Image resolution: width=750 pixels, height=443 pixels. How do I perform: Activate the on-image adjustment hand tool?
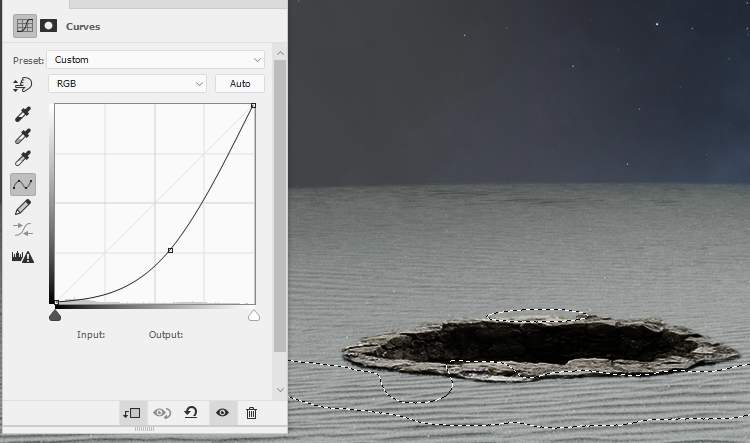22,85
